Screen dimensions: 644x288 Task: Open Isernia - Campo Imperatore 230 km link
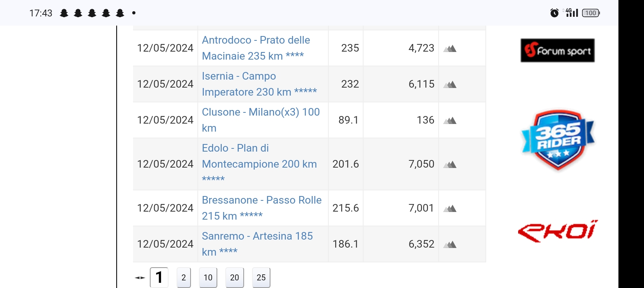coord(259,84)
